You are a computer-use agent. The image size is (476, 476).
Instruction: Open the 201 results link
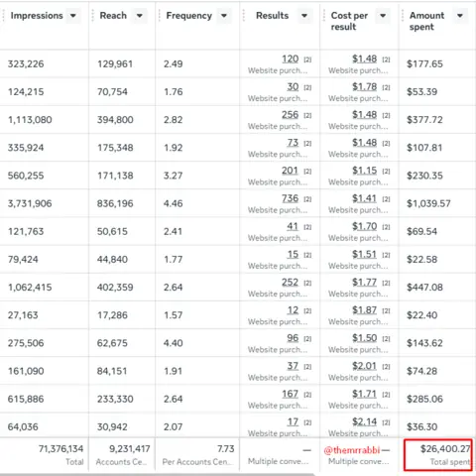pos(291,171)
